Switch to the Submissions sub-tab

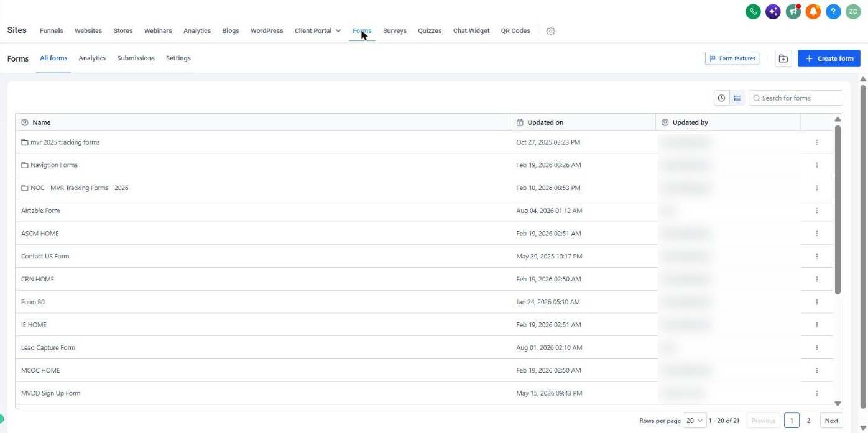coord(136,58)
